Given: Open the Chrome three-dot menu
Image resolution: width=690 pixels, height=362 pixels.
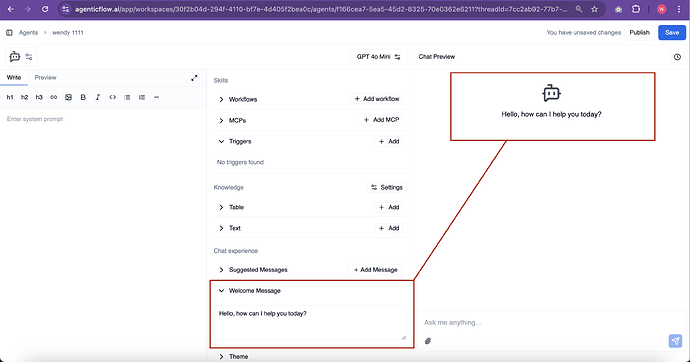Looking at the screenshot, I should (x=679, y=9).
